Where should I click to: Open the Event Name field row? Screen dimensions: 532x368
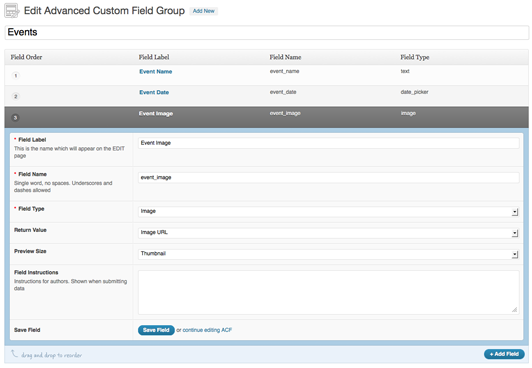[x=266, y=75]
